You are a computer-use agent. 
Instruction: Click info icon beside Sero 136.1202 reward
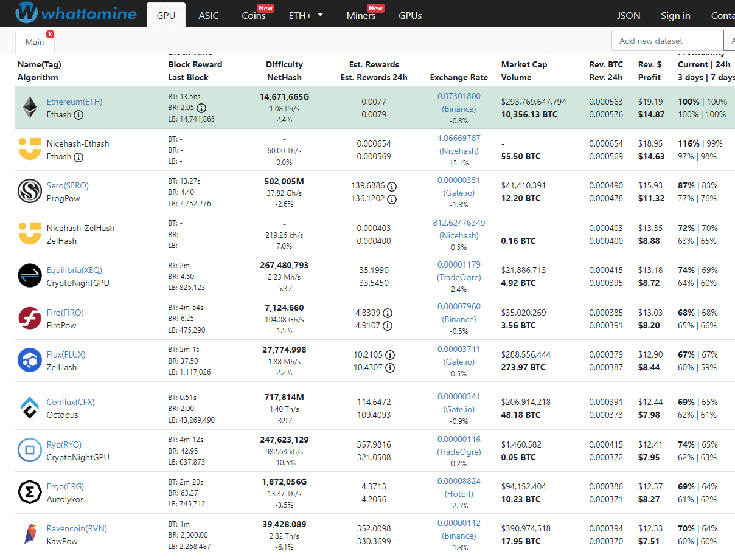[x=392, y=199]
